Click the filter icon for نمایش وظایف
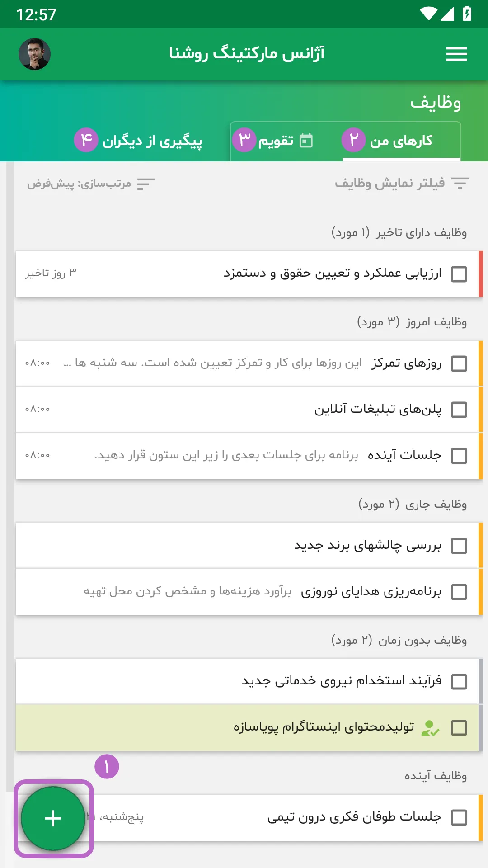Image resolution: width=488 pixels, height=868 pixels. click(x=460, y=184)
